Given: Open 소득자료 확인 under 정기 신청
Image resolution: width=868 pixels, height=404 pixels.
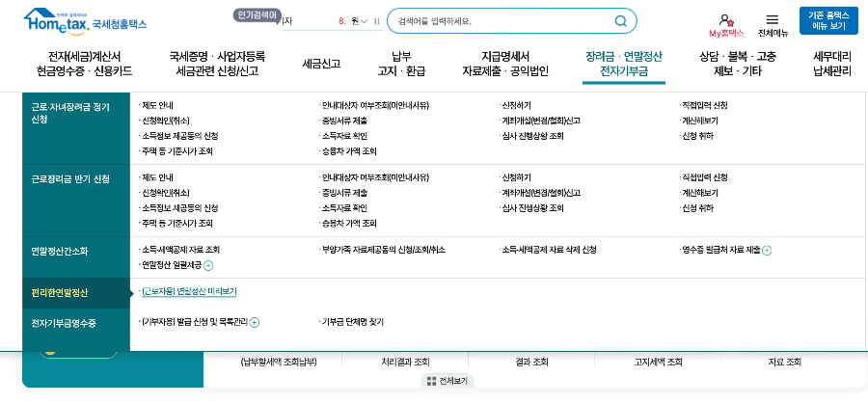Looking at the screenshot, I should [344, 136].
